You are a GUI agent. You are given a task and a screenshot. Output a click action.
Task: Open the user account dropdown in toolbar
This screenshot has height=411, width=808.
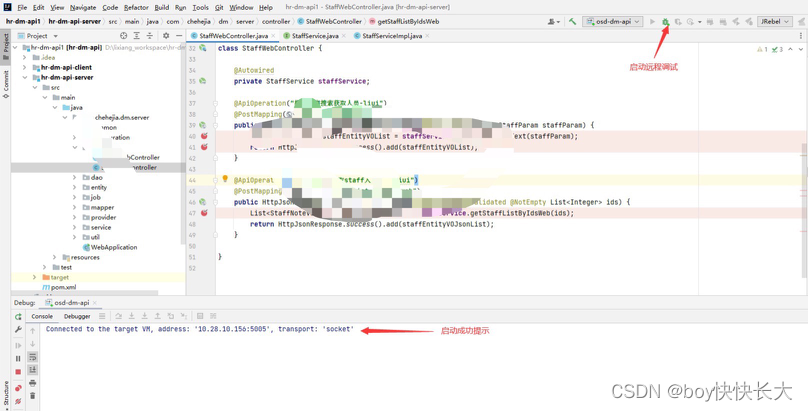coord(554,22)
